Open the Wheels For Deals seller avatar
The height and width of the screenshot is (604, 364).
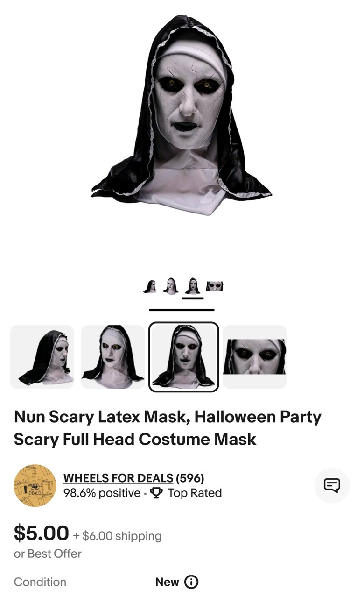[35, 486]
